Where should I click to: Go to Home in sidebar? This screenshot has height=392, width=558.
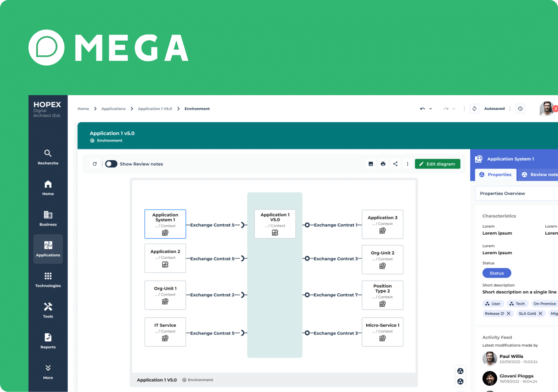(48, 188)
